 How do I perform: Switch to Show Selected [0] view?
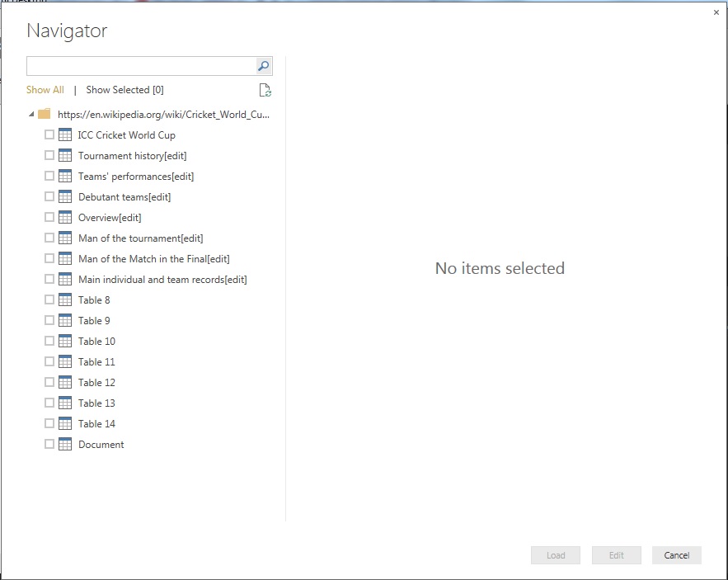pyautogui.click(x=124, y=90)
